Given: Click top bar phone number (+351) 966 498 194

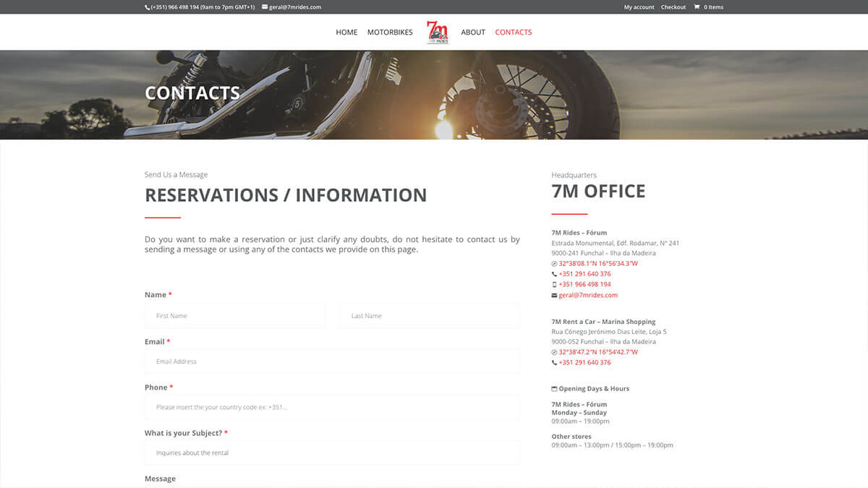Looking at the screenshot, I should pyautogui.click(x=203, y=7).
